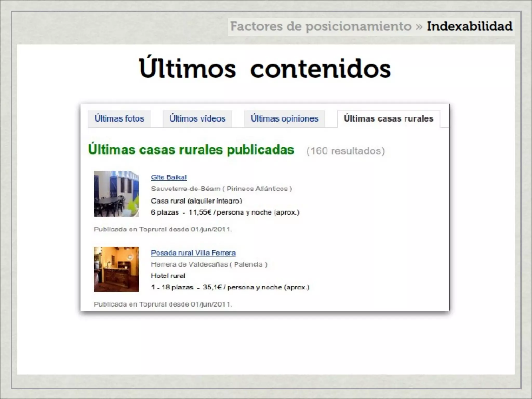Switch to the Últimas fotos tab

tap(119, 119)
